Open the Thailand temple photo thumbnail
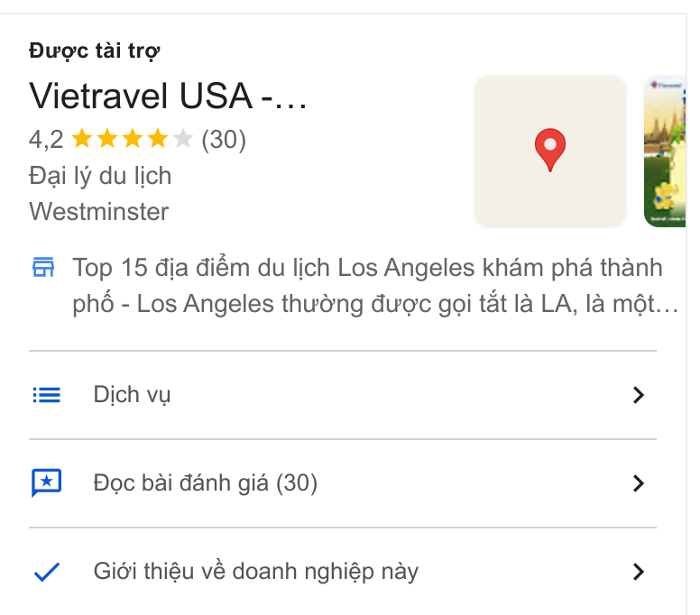 point(665,151)
